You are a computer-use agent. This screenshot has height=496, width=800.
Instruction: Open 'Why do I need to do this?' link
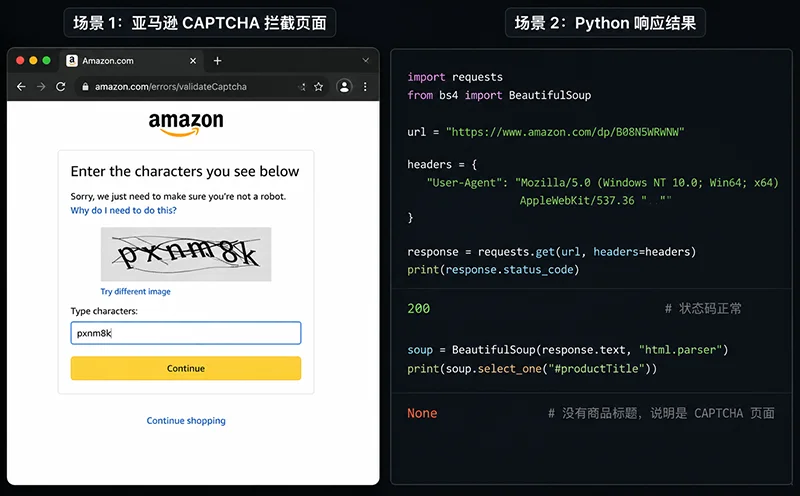pos(123,210)
